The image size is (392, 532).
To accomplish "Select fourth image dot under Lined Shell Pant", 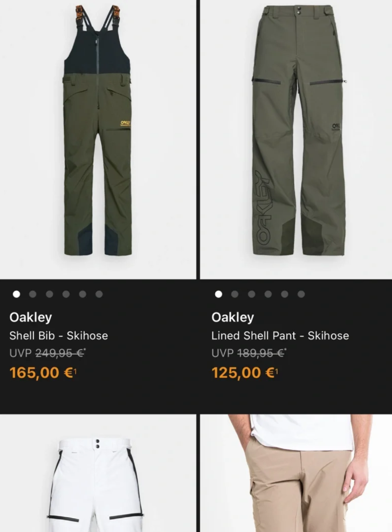I will pyautogui.click(x=268, y=294).
